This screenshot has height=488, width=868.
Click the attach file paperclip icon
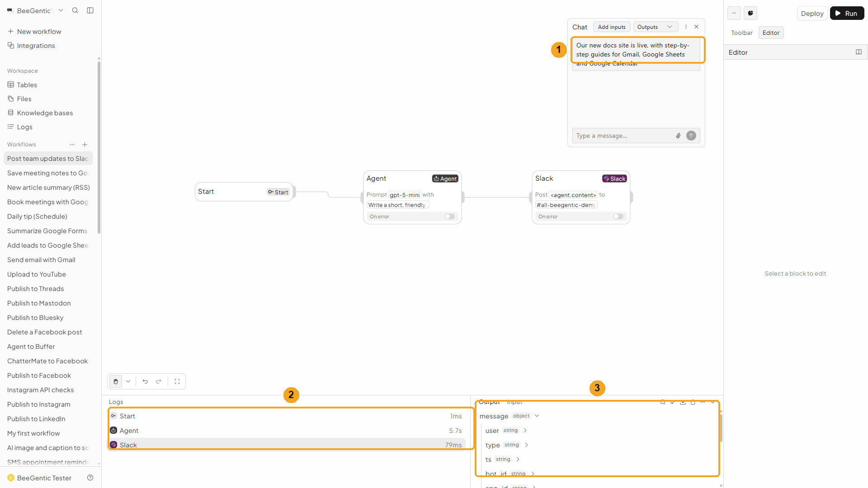pos(678,136)
